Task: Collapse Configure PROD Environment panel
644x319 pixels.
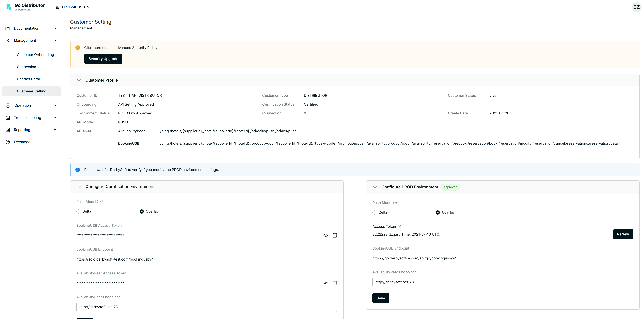Action: tap(375, 187)
